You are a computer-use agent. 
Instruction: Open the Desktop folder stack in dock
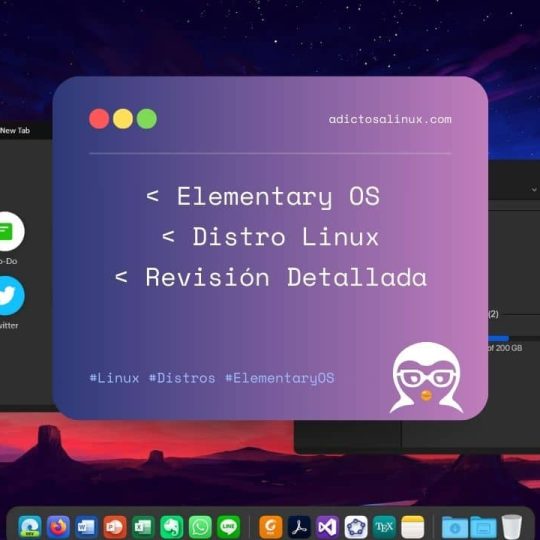483,527
